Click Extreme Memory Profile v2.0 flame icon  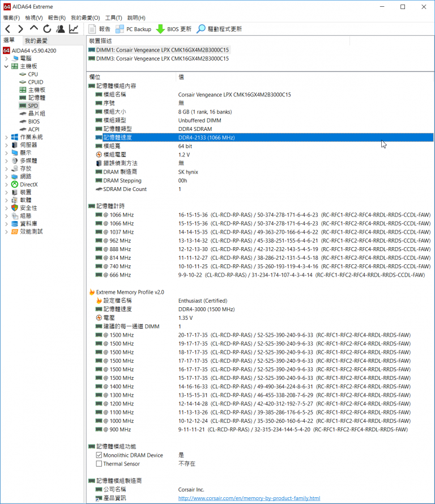click(92, 292)
